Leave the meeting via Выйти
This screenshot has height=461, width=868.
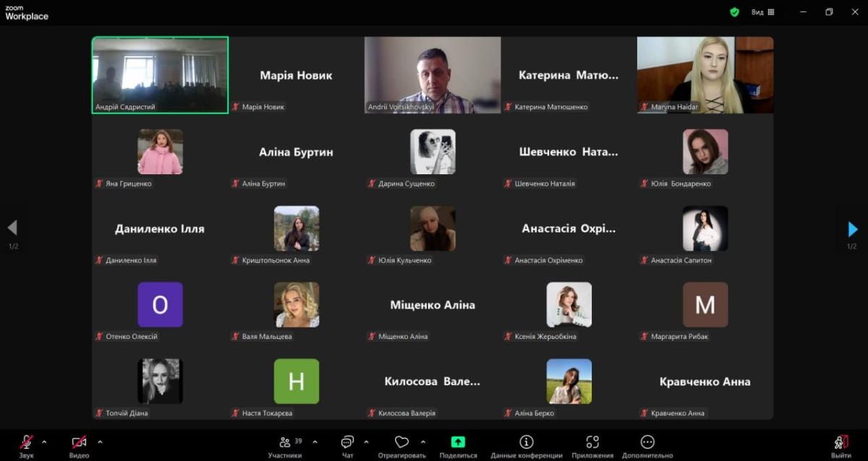pyautogui.click(x=841, y=446)
